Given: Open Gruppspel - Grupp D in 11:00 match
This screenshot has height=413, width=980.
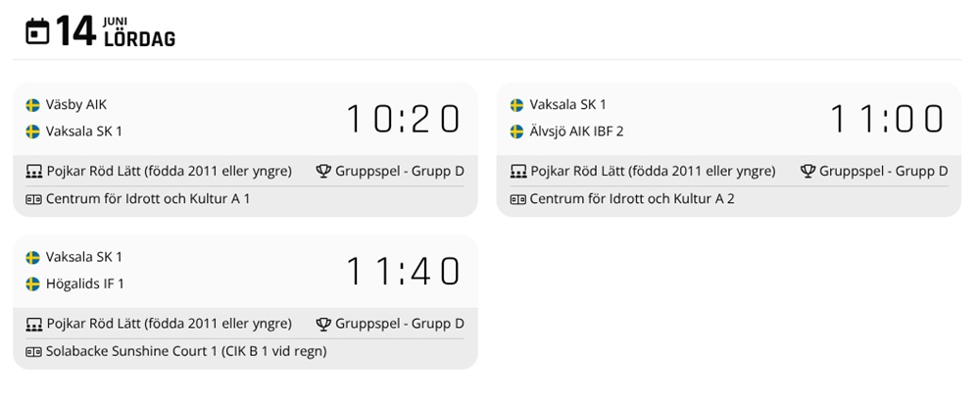Looking at the screenshot, I should (x=883, y=171).
